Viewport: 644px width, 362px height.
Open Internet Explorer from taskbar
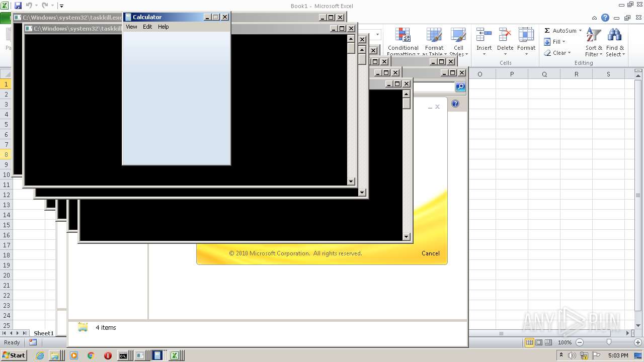pos(40,355)
